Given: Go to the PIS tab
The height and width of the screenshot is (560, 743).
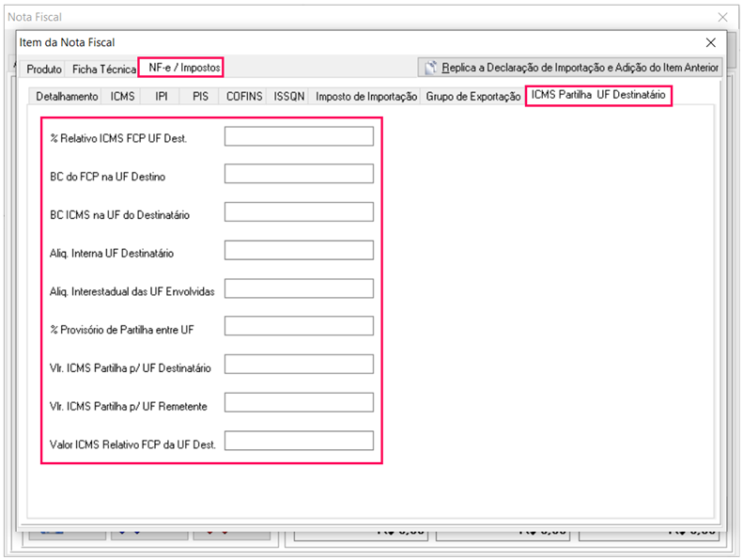Looking at the screenshot, I should click(200, 97).
